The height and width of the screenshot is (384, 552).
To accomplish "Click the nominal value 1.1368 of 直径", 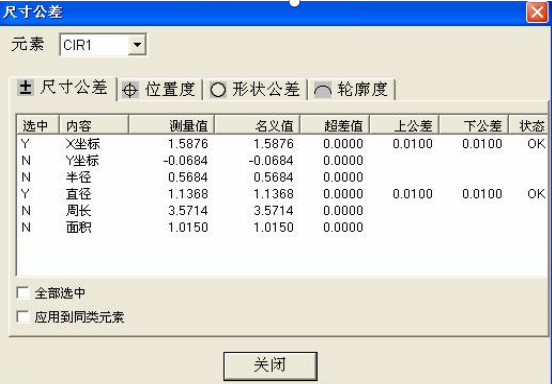I will click(x=274, y=194).
